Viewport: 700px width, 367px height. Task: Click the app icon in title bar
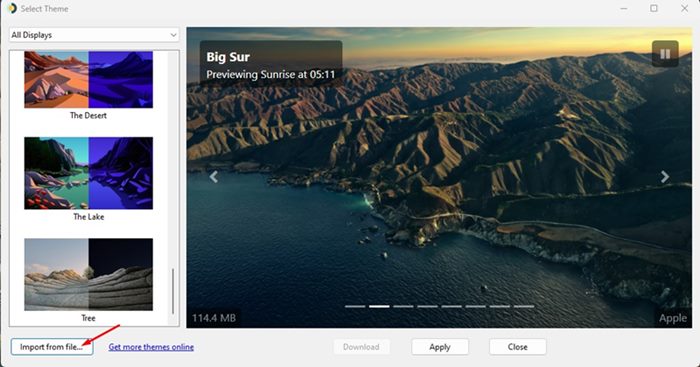tap(12, 8)
